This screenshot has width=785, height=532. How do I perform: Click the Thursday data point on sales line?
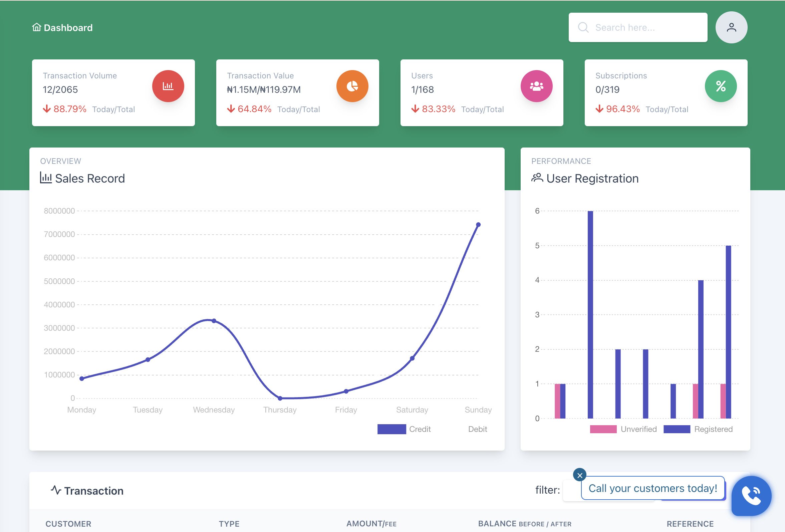coord(280,398)
